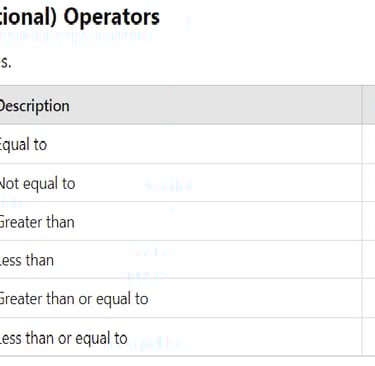Select the 'Not equal to' row text
Viewport: 375px width, 366px height.
[x=37, y=184]
